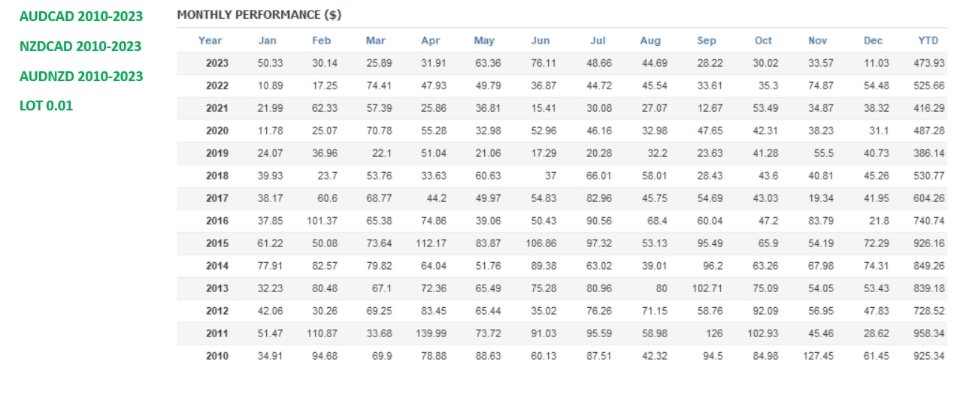The image size is (960, 401).
Task: Select the 2019 year row label
Action: coord(217,153)
